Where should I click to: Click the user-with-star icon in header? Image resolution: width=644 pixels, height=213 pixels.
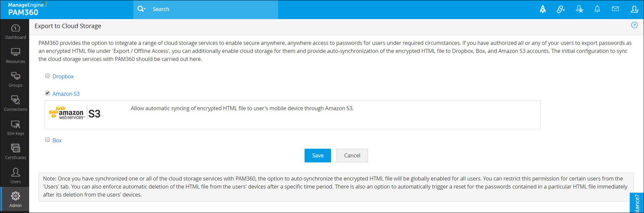(x=579, y=9)
